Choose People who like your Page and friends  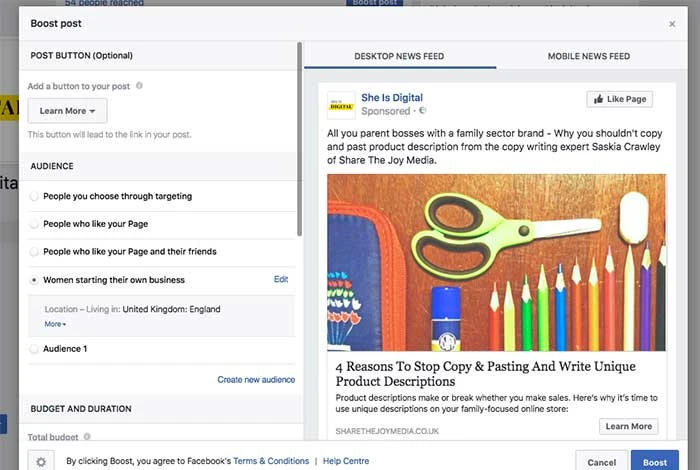[x=35, y=252]
